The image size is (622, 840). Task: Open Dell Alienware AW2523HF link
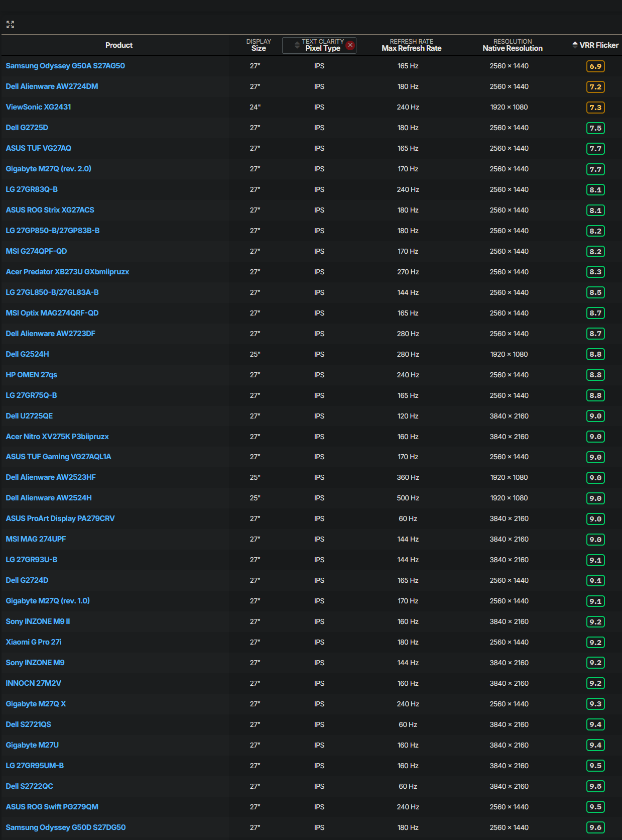tap(51, 477)
